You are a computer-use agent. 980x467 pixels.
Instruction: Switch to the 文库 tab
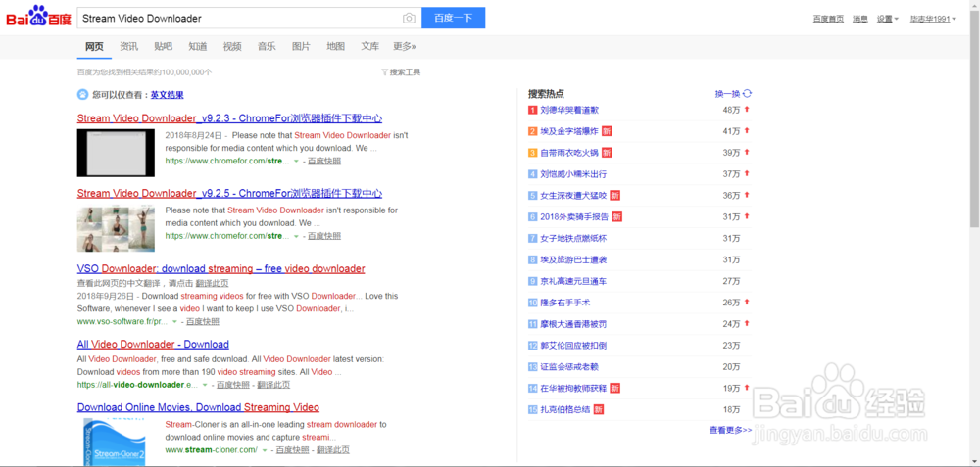coord(370,46)
